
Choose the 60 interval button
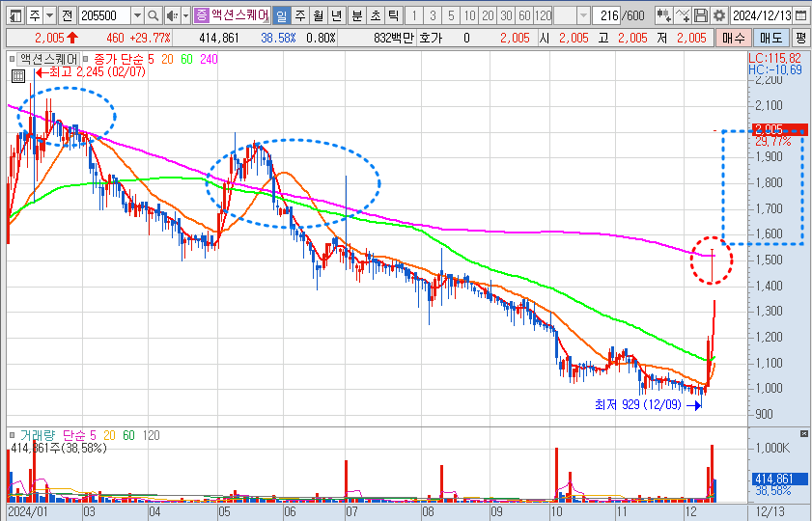524,15
